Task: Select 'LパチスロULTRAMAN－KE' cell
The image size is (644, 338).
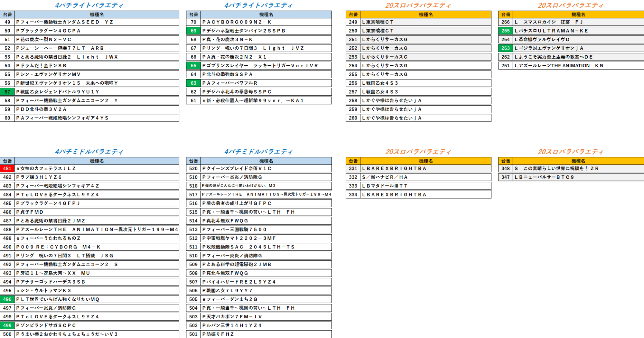Action: [578, 31]
